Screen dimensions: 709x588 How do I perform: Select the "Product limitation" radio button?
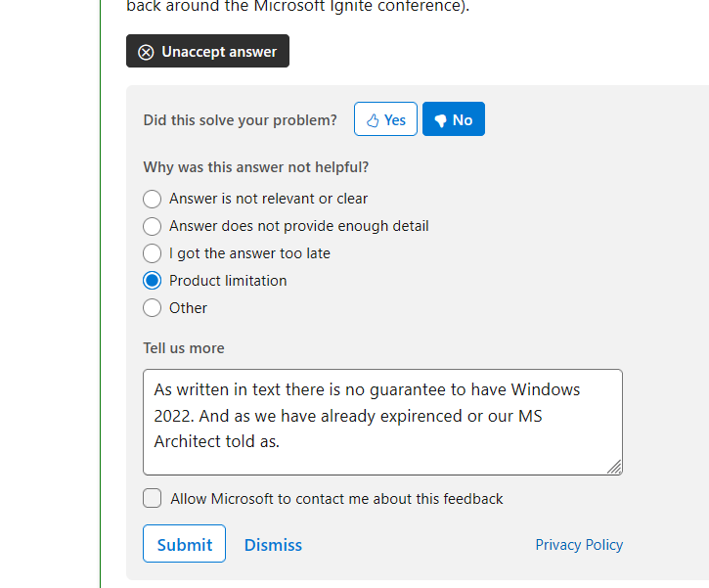pos(153,281)
